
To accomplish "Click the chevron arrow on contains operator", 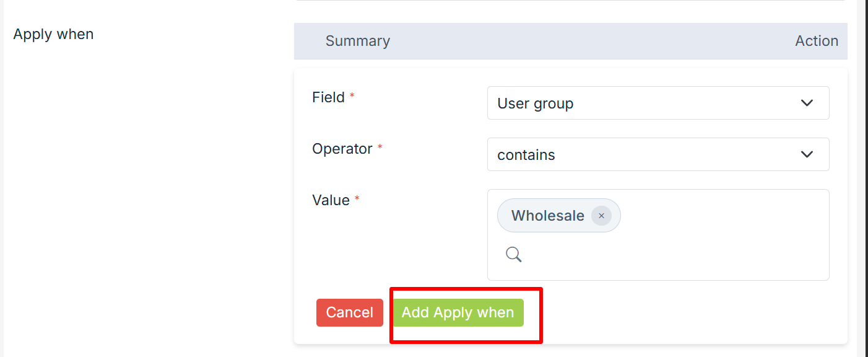I will tap(807, 154).
